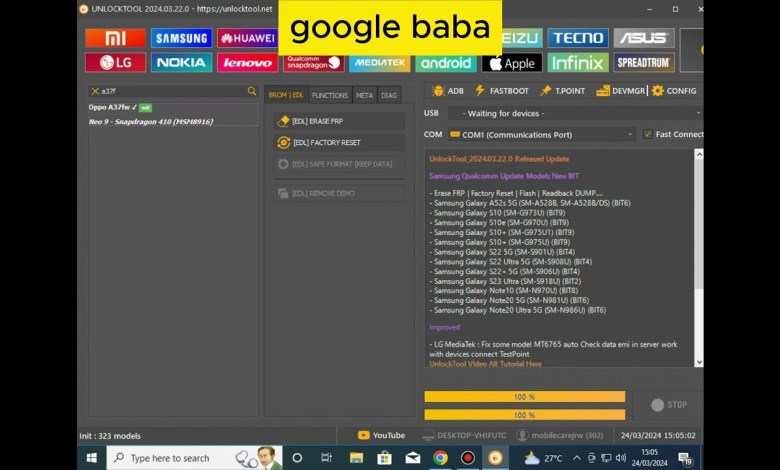Switch to the FUNCTIONS tab
Screen dimensions: 780x470
[x=330, y=95]
